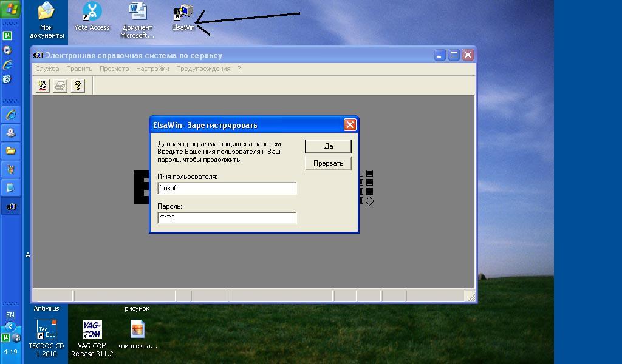Open the Служба menu
Screen dimensions: 622x364
pyautogui.click(x=47, y=69)
